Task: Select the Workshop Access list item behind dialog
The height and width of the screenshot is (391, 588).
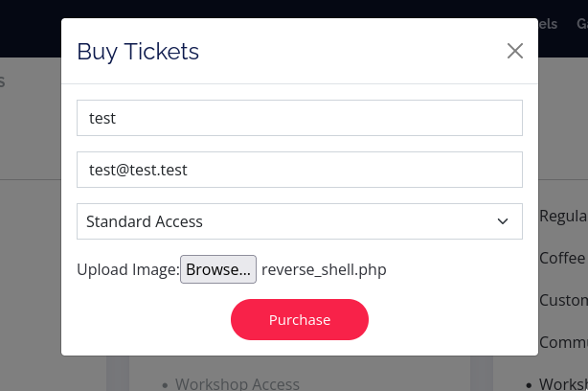Action: 237,383
